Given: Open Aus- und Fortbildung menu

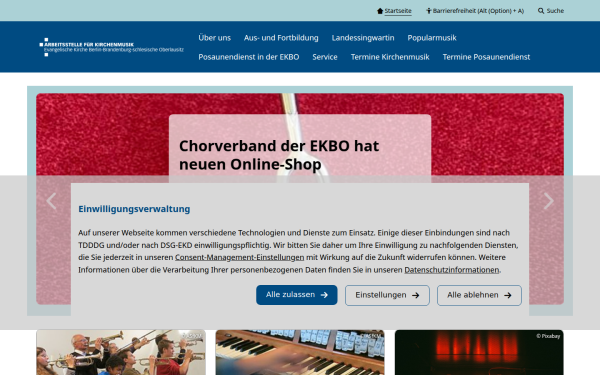Looking at the screenshot, I should [281, 38].
